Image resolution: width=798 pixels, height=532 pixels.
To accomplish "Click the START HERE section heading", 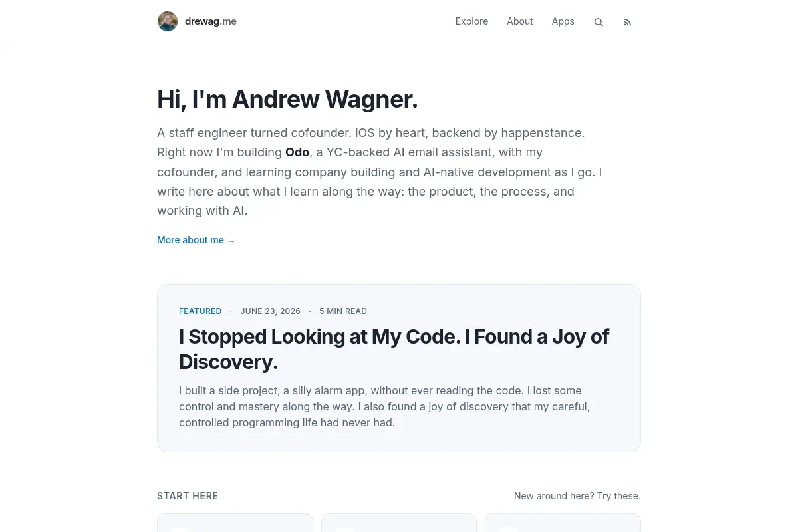I will tap(188, 496).
